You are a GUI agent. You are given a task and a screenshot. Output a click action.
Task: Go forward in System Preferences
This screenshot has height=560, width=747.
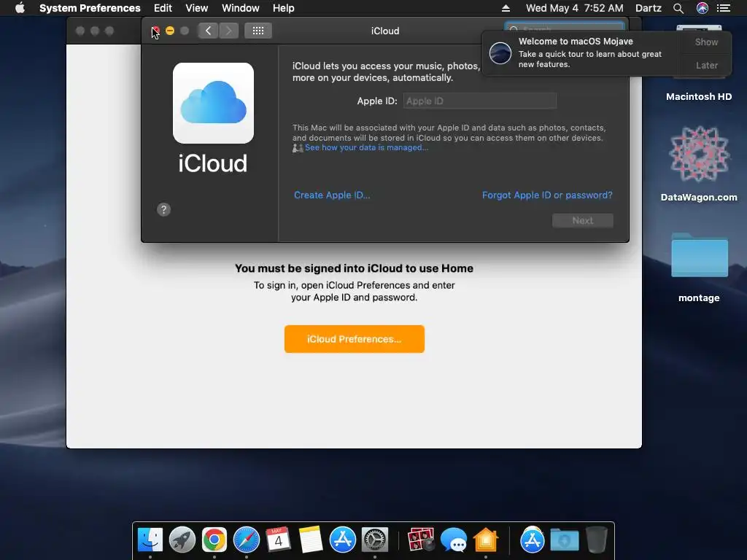click(x=228, y=31)
